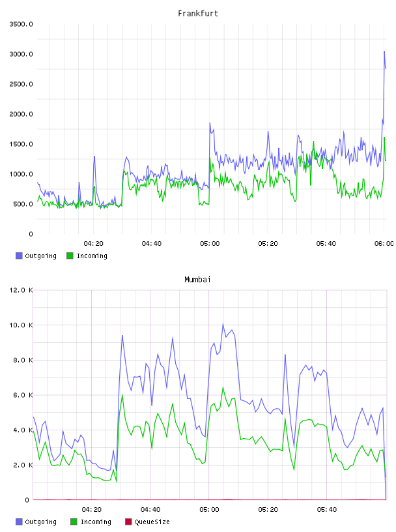Click the blue Outgoing swatch in Frankfurt legend
The height and width of the screenshot is (532, 396).
19,256
